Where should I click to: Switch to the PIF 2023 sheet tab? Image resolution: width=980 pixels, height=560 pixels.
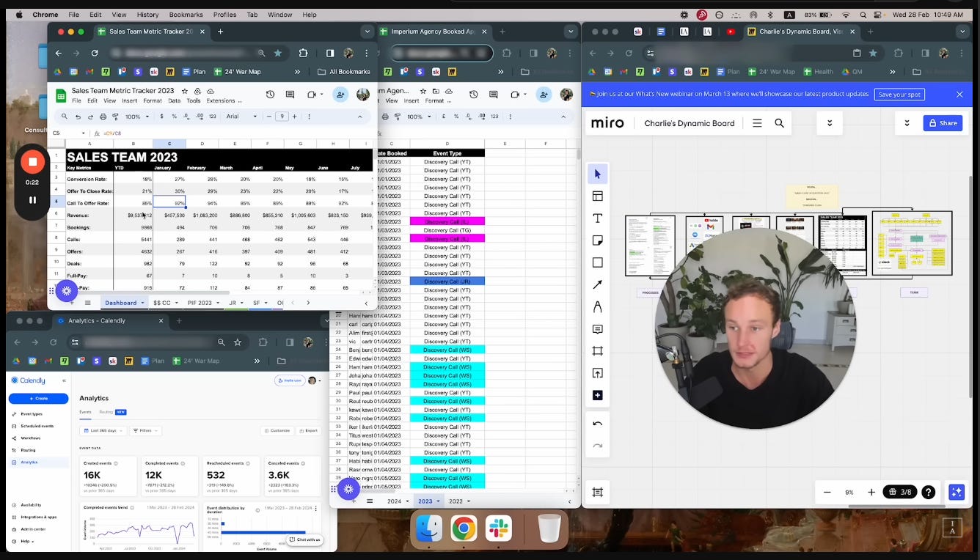[x=202, y=303]
